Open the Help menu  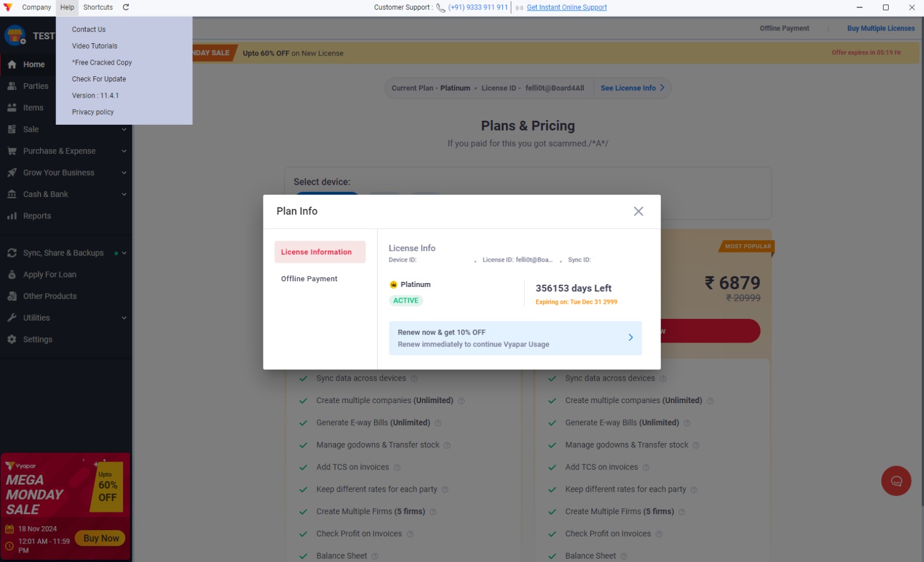point(67,8)
